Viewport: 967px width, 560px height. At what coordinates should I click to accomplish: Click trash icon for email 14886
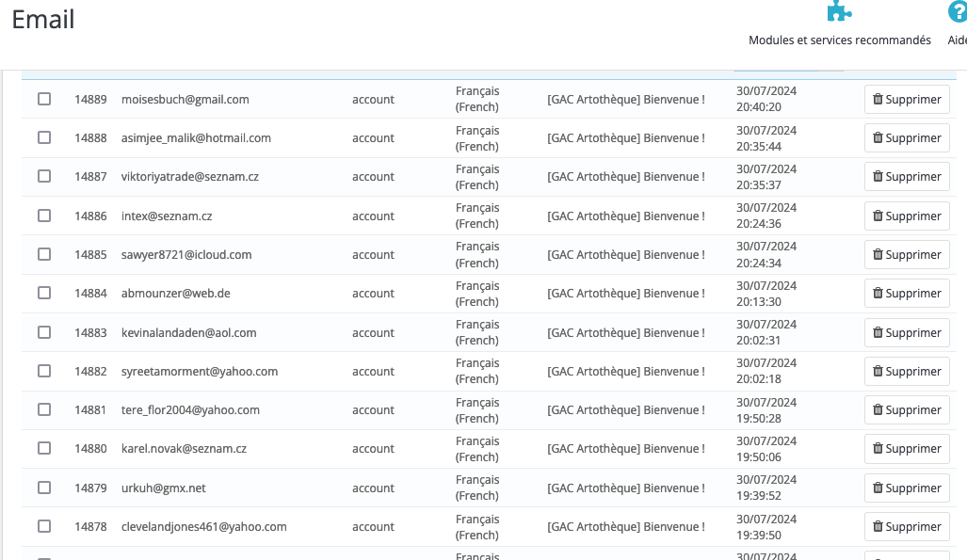click(878, 216)
